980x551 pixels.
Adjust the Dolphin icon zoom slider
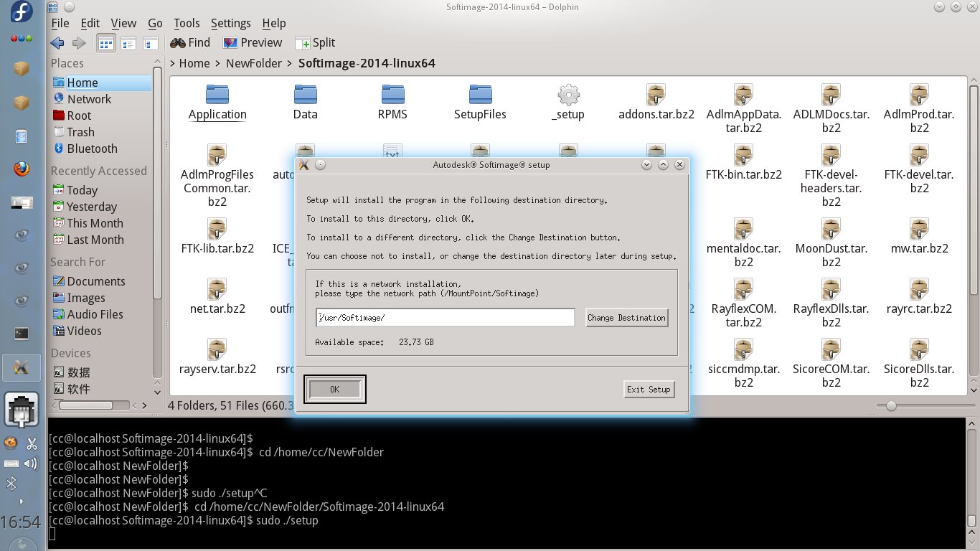[x=891, y=406]
